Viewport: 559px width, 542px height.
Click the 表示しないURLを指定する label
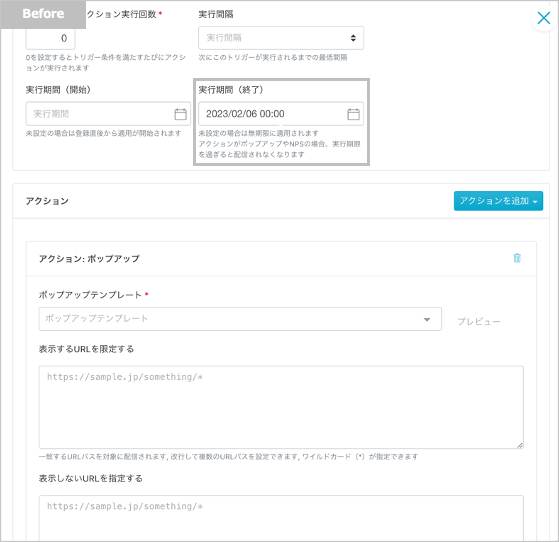[91, 479]
